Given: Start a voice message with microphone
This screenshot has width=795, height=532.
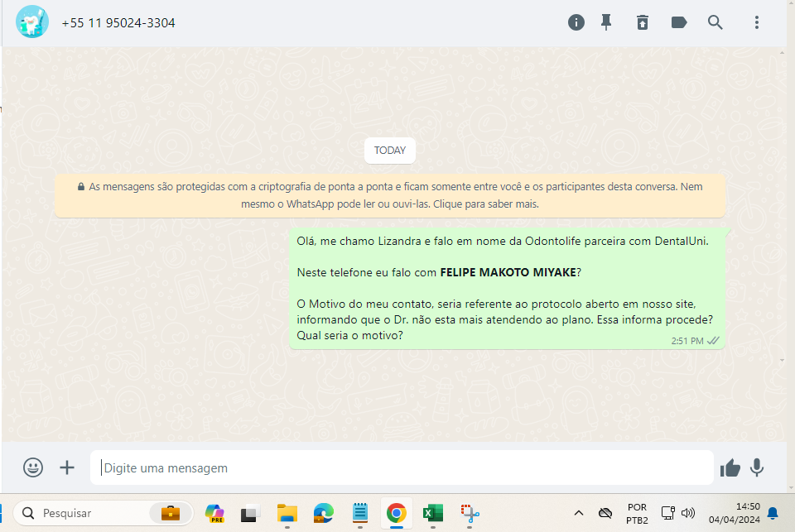Looking at the screenshot, I should (757, 467).
